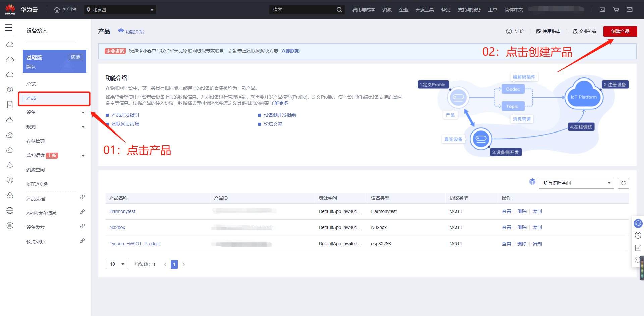
Task: Click the 切换 edition switch button
Action: (x=75, y=57)
